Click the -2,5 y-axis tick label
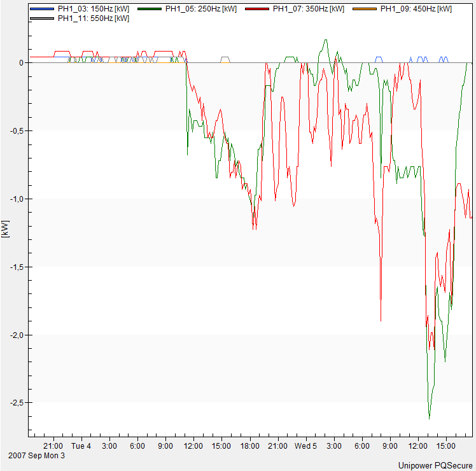Screen dimensions: 476x471 [x=17, y=403]
